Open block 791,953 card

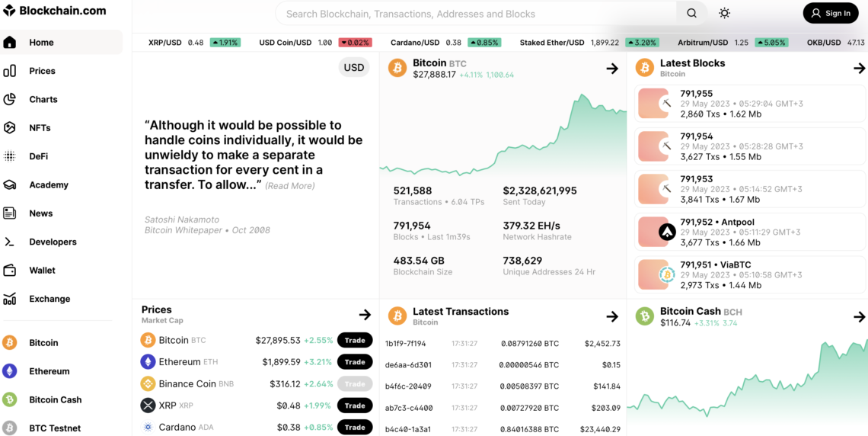pyautogui.click(x=750, y=190)
